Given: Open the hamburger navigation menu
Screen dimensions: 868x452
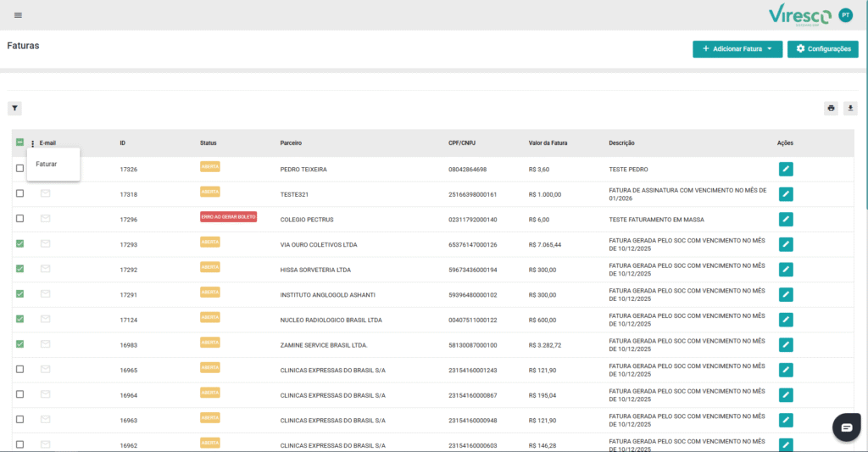Looking at the screenshot, I should (x=19, y=15).
